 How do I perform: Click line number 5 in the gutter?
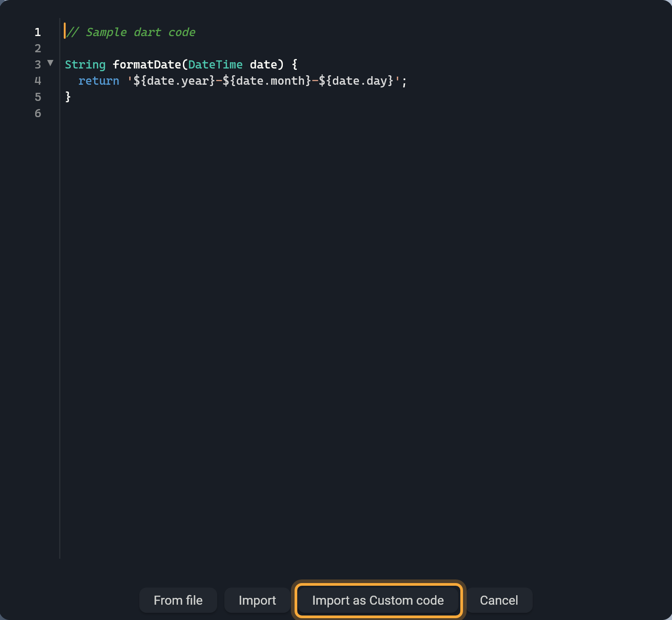tap(38, 97)
